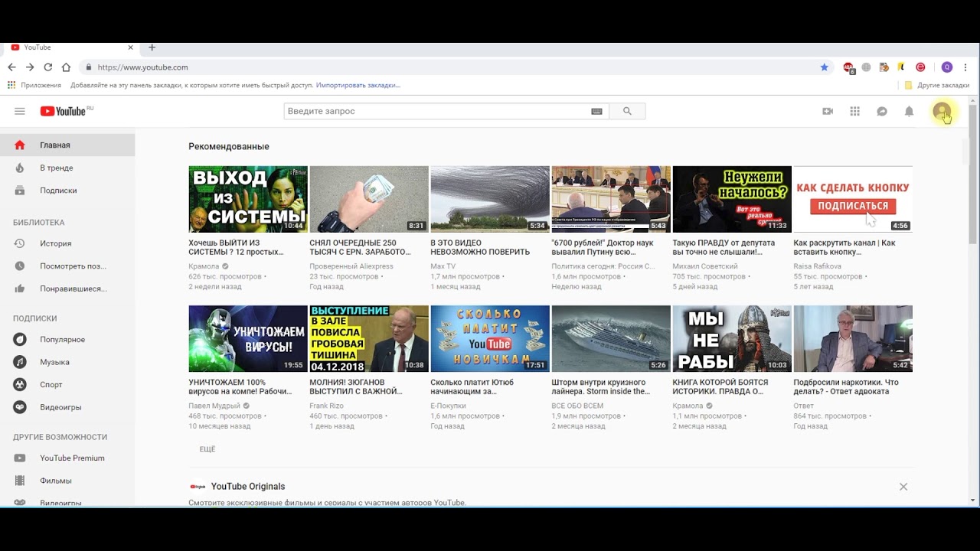The height and width of the screenshot is (551, 980).
Task: Play the ВЫХОД из СИСТЕМЫ video thumbnail
Action: (x=248, y=199)
